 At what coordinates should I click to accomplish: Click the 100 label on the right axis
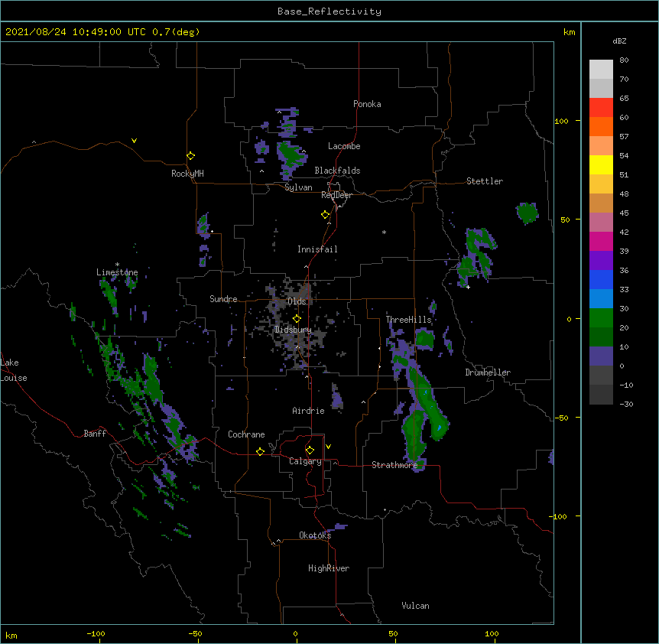pos(561,122)
